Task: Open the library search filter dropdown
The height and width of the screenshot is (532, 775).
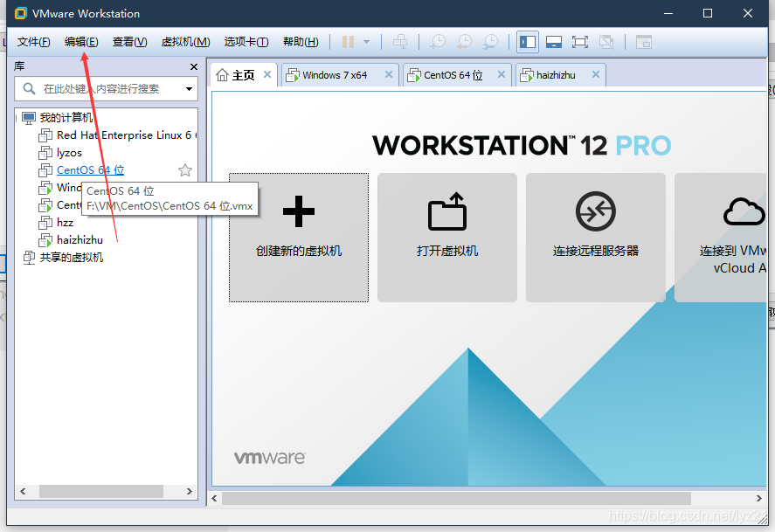Action: click(189, 89)
